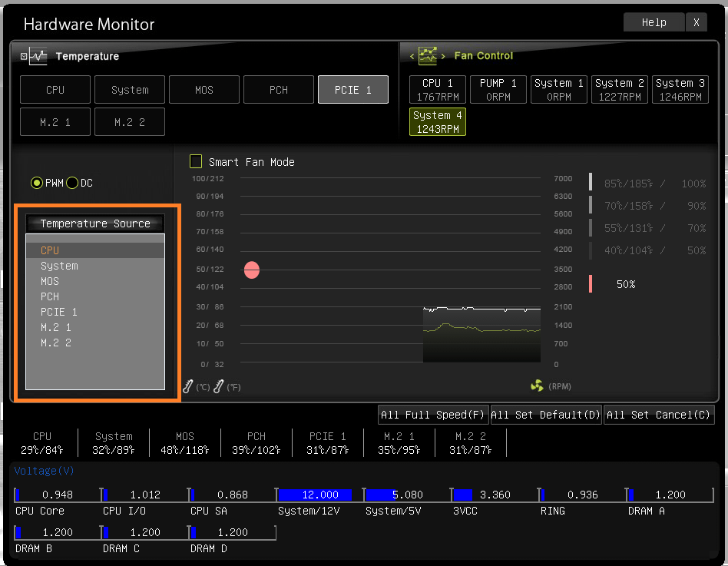This screenshot has width=728, height=566.
Task: Close Hardware Monitor with the X button
Action: (x=697, y=22)
